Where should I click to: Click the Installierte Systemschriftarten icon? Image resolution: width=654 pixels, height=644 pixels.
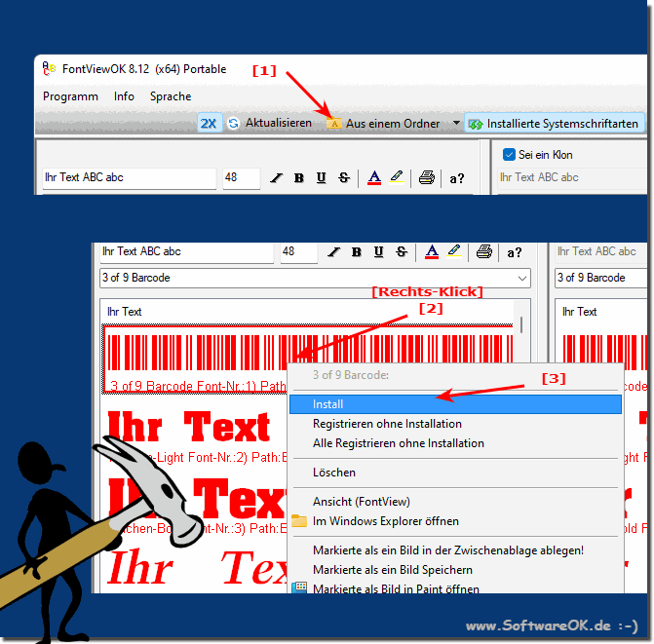(x=476, y=124)
